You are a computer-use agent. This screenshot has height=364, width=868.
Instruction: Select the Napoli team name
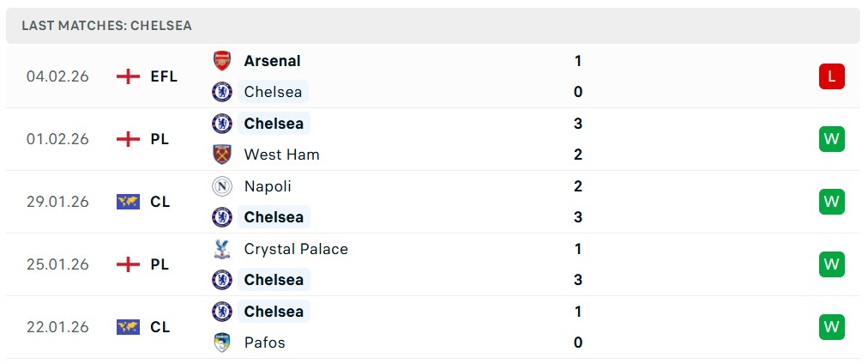click(268, 186)
